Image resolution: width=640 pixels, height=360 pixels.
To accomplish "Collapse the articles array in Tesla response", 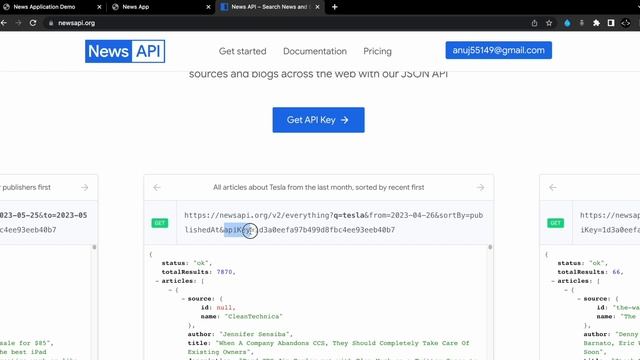I will (x=157, y=281).
